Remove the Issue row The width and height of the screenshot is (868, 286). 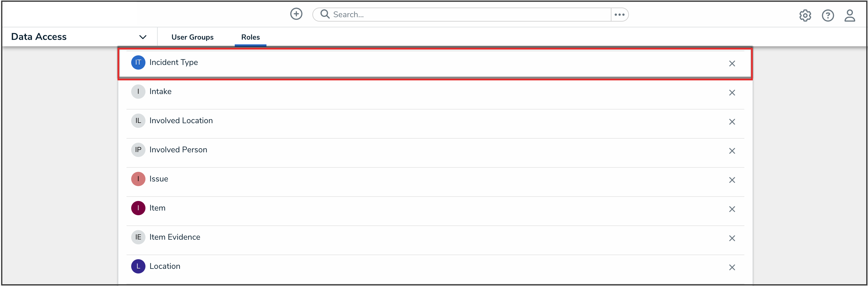[732, 180]
